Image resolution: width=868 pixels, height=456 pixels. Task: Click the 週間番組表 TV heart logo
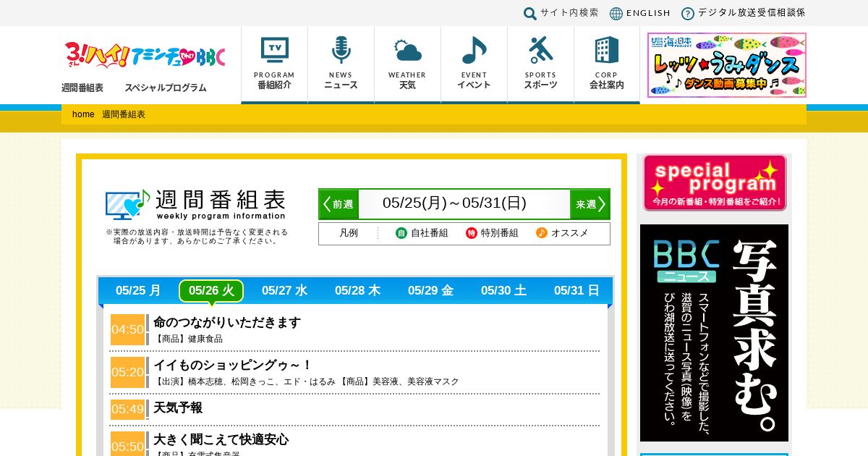pyautogui.click(x=127, y=205)
